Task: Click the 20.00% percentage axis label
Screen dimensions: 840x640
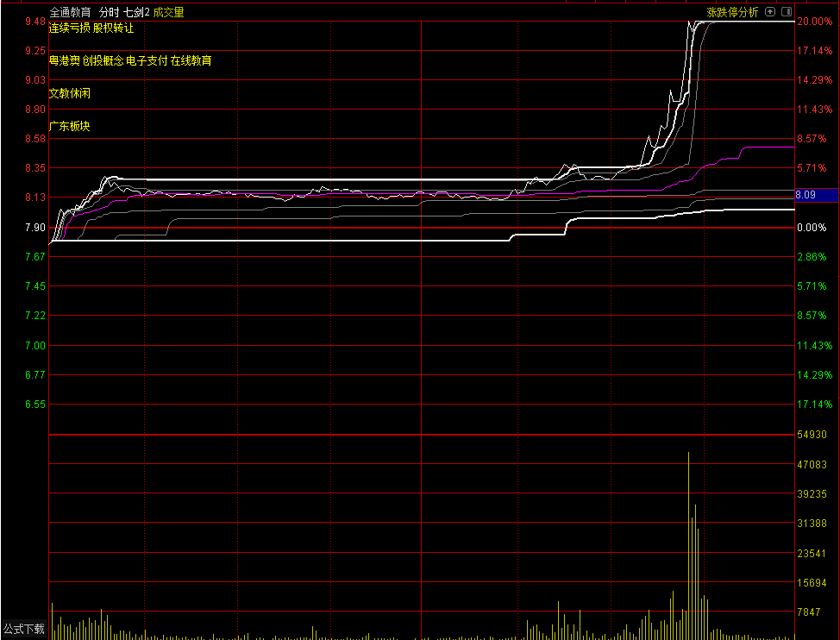Action: [815, 22]
